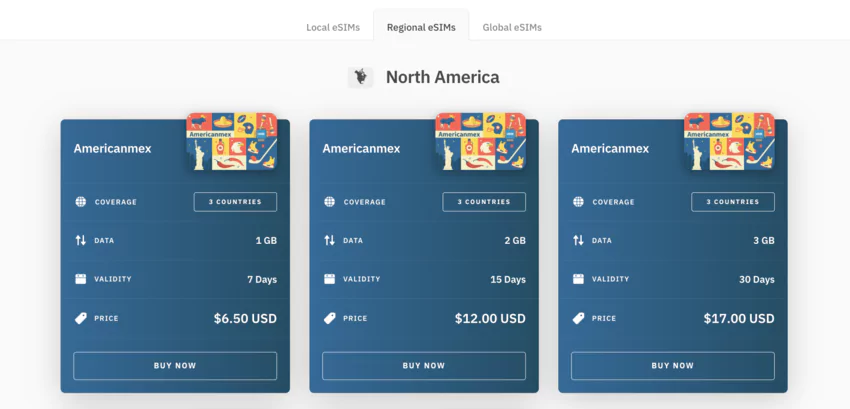Click the data arrows icon on 2 GB card
The width and height of the screenshot is (850, 409).
point(330,240)
